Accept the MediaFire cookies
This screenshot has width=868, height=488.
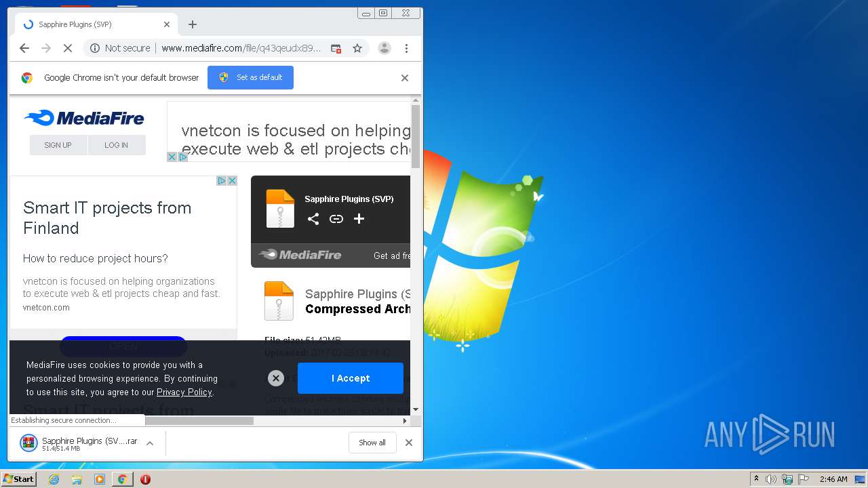(x=351, y=378)
